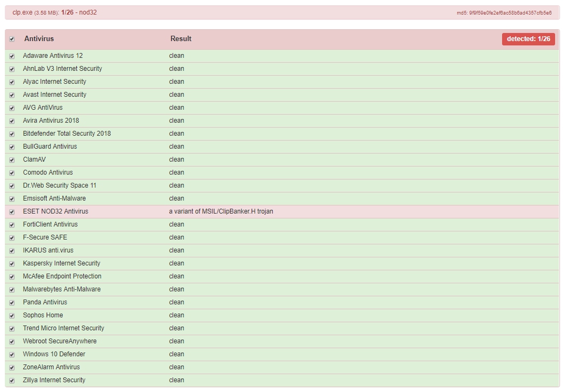Toggle the Trend Micro Internet Security checkbox
This screenshot has height=392, width=567.
[12, 329]
